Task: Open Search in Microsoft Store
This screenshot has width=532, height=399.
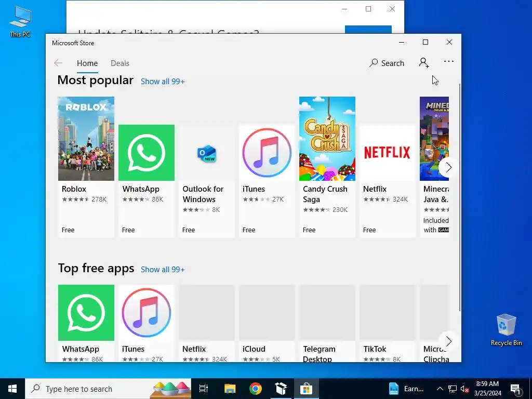Action: 387,63
